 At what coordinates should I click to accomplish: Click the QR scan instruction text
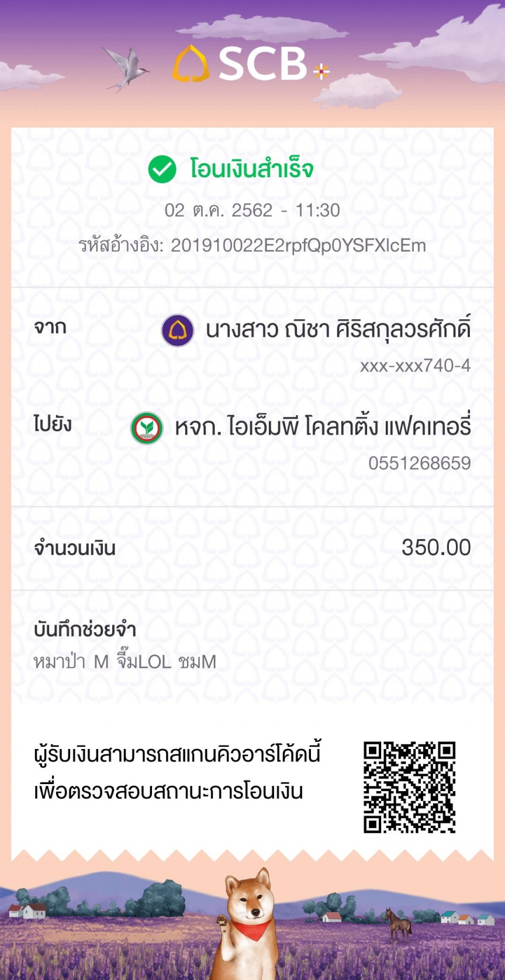177,772
